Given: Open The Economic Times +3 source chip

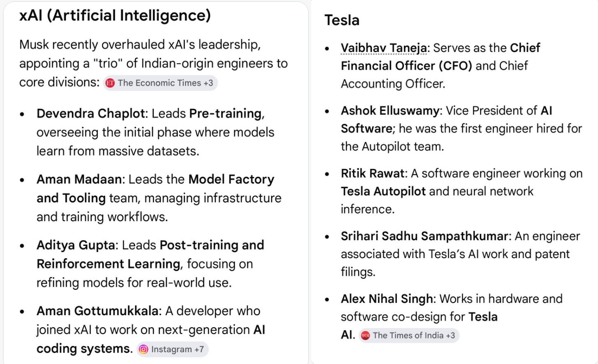Looking at the screenshot, I should 161,83.
